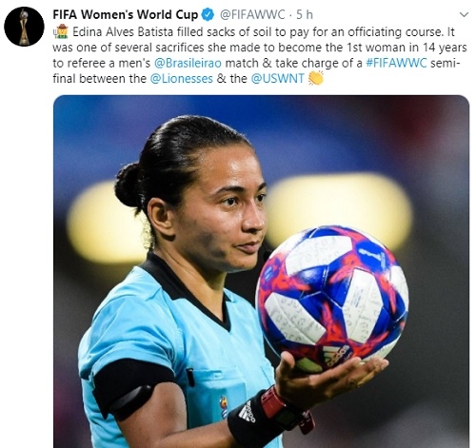The image size is (476, 448).
Task: Expand the tweet options chevron menu
Action: tap(464, 14)
